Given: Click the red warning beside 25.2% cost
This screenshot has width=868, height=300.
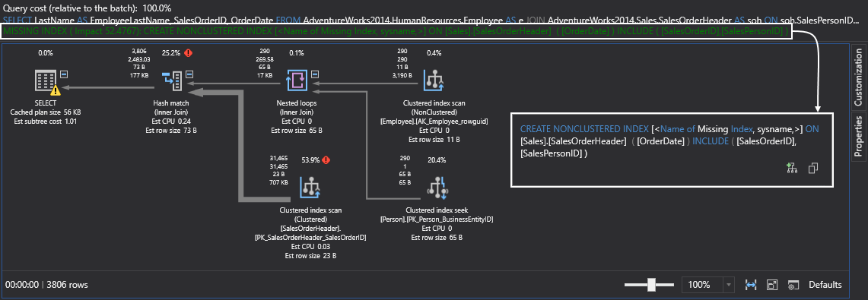Looking at the screenshot, I should point(188,54).
